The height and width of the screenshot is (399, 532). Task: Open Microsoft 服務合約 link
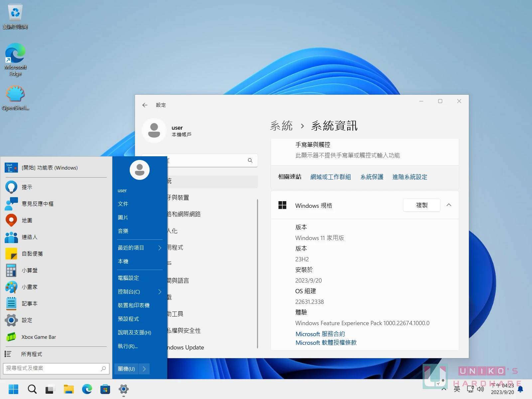320,334
